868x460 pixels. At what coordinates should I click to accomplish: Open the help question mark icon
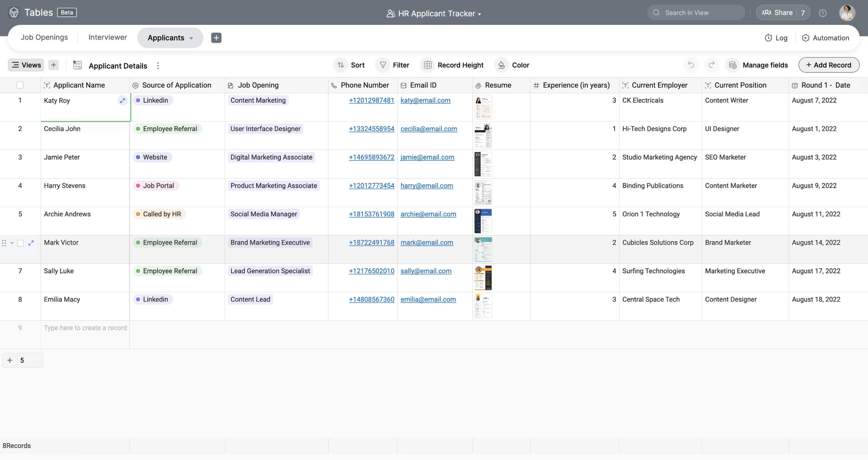[x=822, y=13]
